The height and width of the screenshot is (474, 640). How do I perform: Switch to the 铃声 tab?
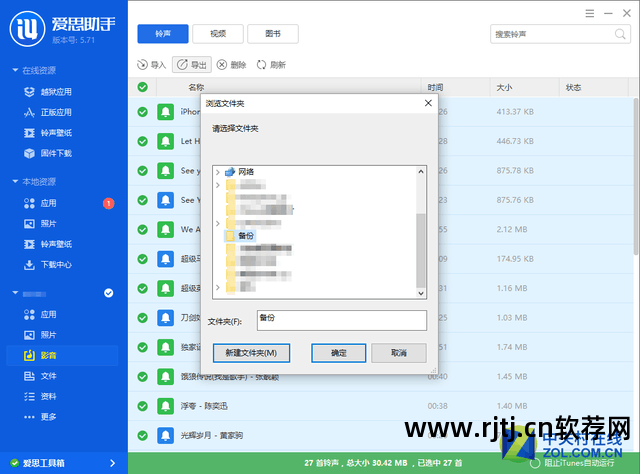[163, 33]
